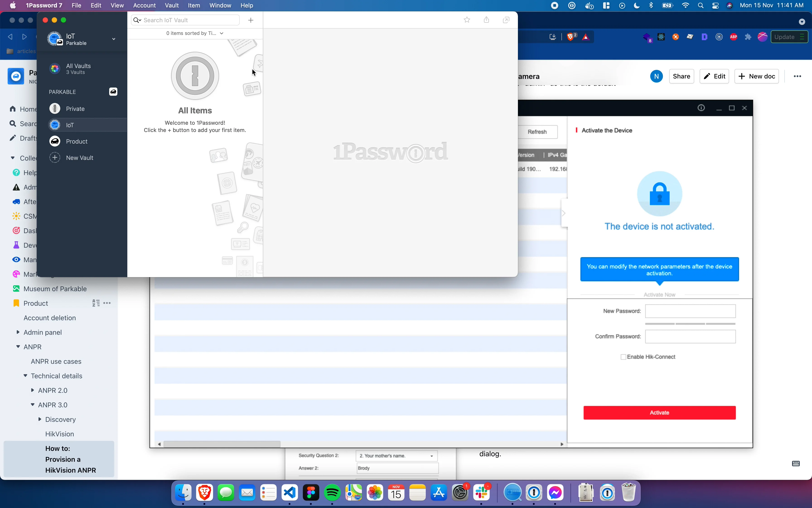Change the items sort order dropdown
This screenshot has height=508, width=812.
[x=195, y=33]
